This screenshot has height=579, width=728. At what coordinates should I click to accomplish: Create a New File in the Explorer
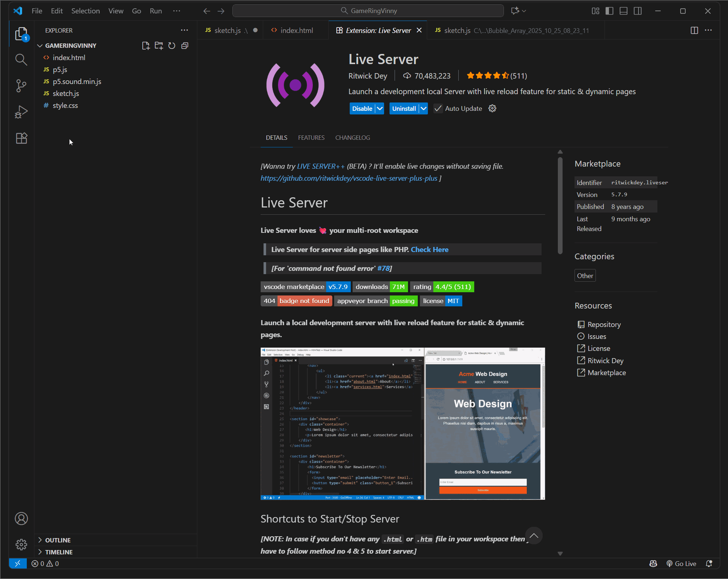[x=146, y=46]
